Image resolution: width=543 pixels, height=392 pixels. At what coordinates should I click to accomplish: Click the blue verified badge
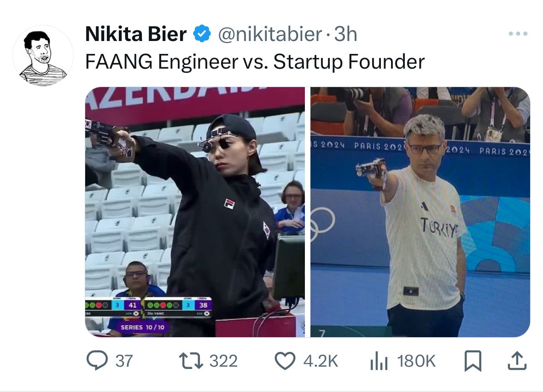[202, 34]
